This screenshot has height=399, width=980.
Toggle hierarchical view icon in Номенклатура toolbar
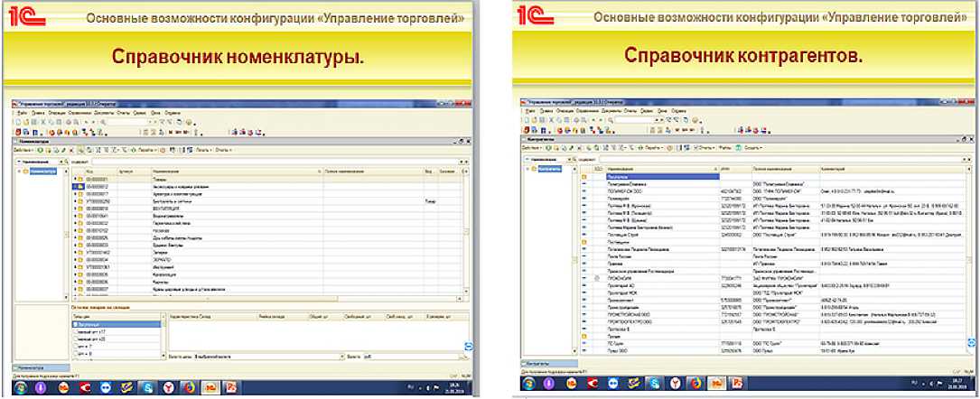tap(80, 150)
